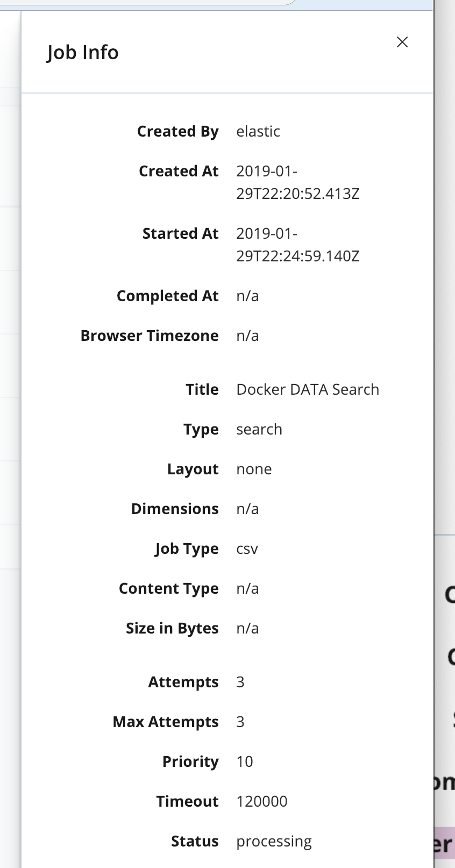Screen dimensions: 455x868
Task: Select the Dimensions n/a entry
Action: click(x=247, y=508)
